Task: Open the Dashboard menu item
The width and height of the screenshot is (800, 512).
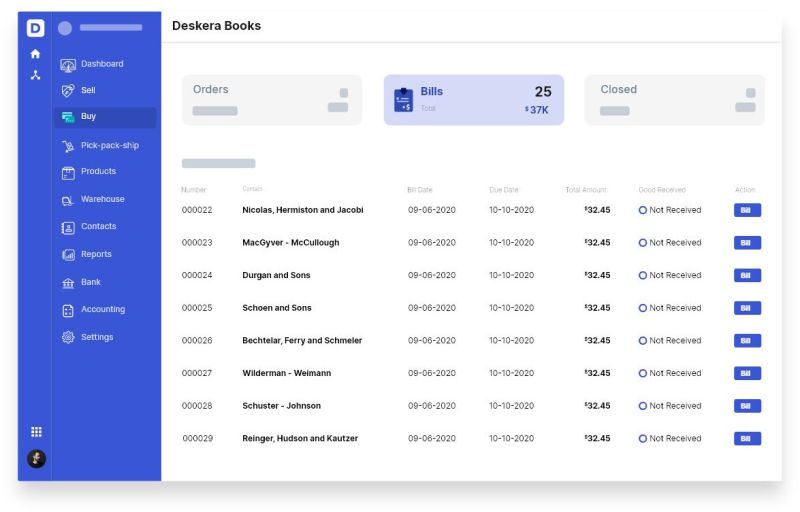Action: click(x=102, y=64)
